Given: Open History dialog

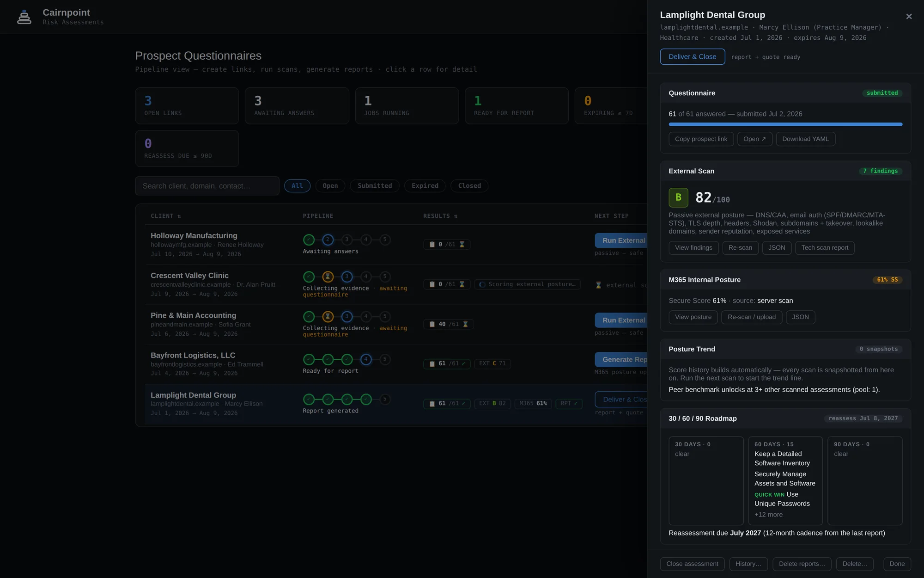Looking at the screenshot, I should click(748, 564).
